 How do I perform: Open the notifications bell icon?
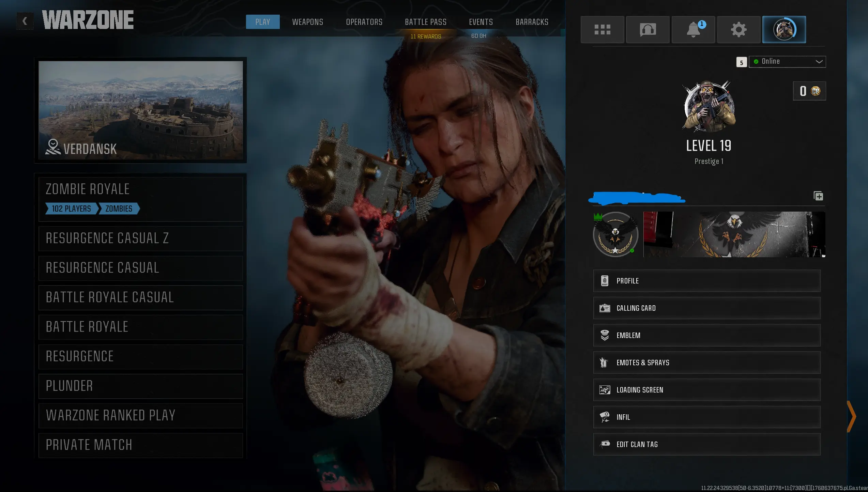[x=693, y=30]
